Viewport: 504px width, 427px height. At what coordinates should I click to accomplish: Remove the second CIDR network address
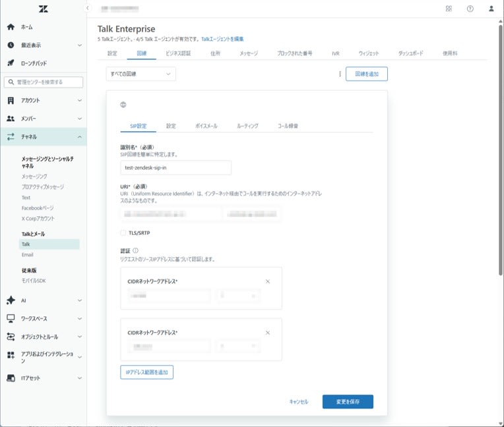coord(267,333)
